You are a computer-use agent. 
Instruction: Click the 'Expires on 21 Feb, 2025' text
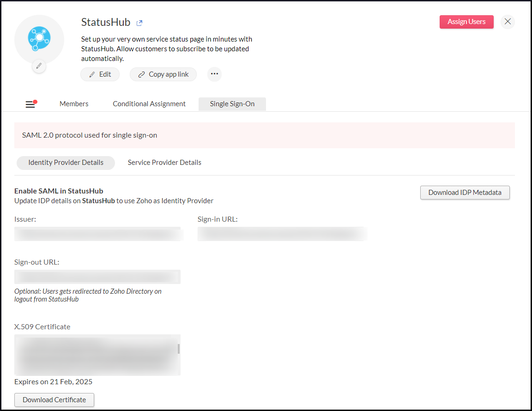coord(53,382)
